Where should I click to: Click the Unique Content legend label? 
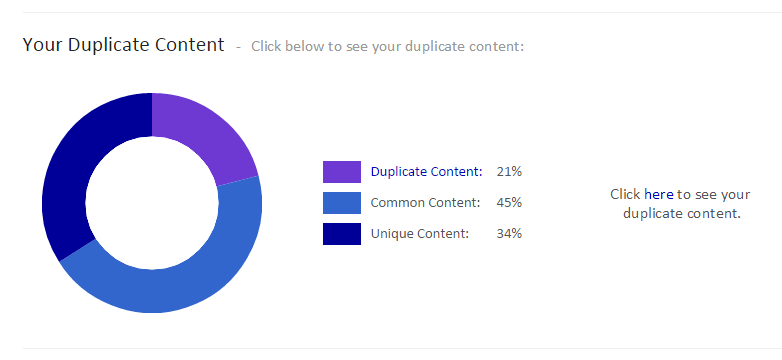(420, 234)
